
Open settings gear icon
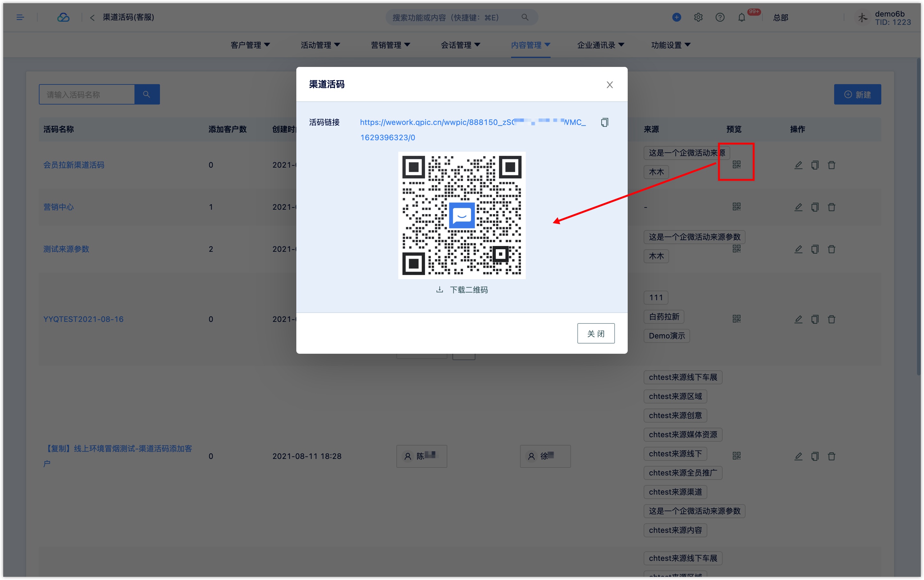click(698, 17)
